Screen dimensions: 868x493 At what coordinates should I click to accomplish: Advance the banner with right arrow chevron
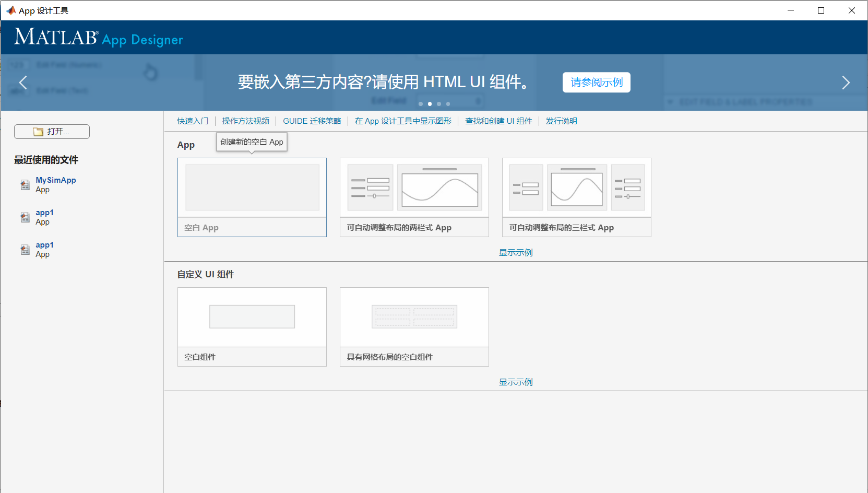pyautogui.click(x=846, y=83)
